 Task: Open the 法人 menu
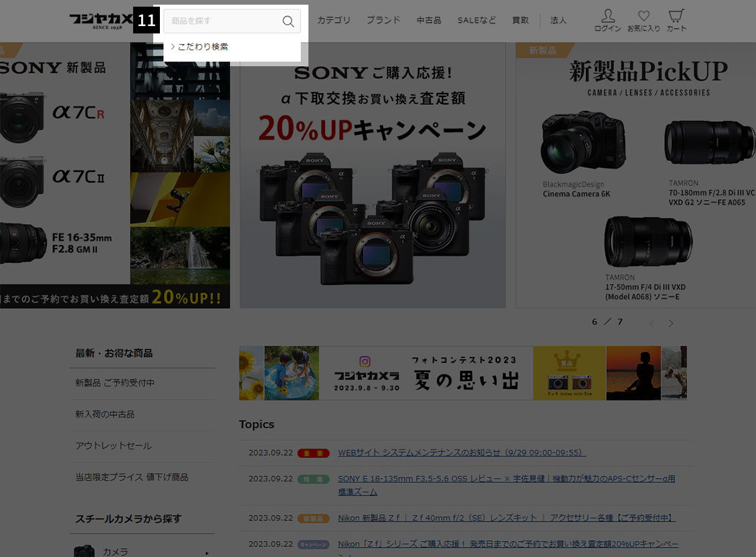(x=559, y=20)
